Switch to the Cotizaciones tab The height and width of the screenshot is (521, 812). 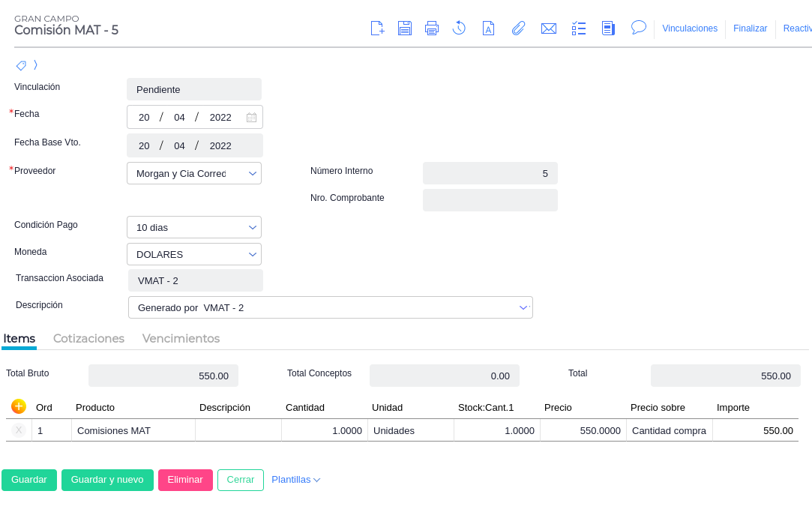pos(88,338)
